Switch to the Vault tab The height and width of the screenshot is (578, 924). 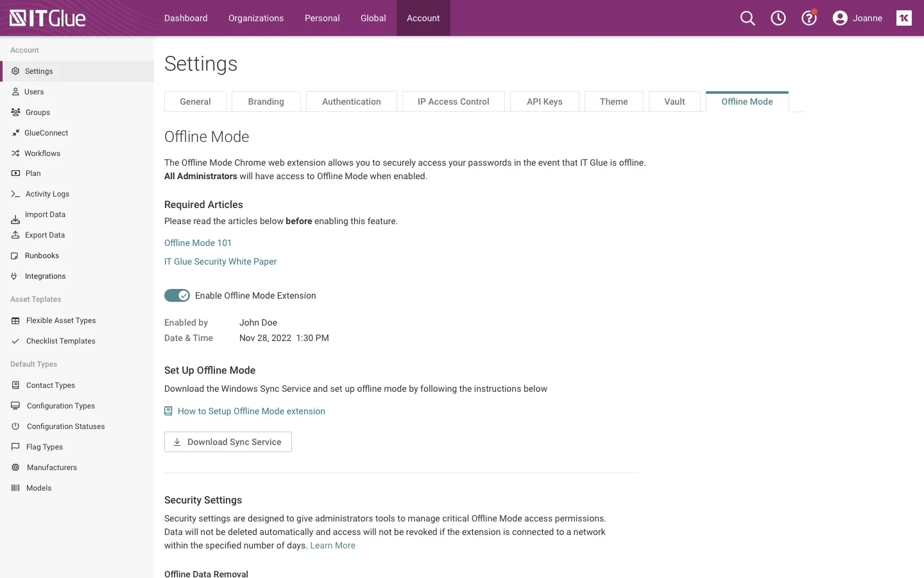(674, 101)
